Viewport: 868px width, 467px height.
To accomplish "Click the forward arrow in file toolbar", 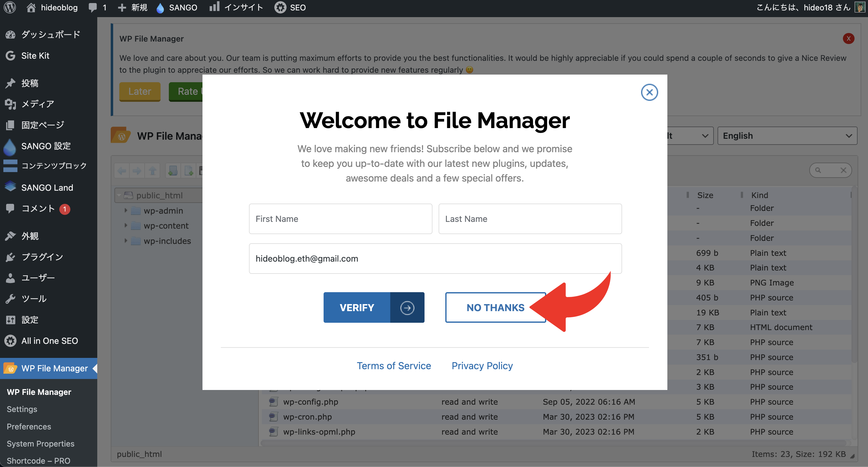I will [x=137, y=171].
